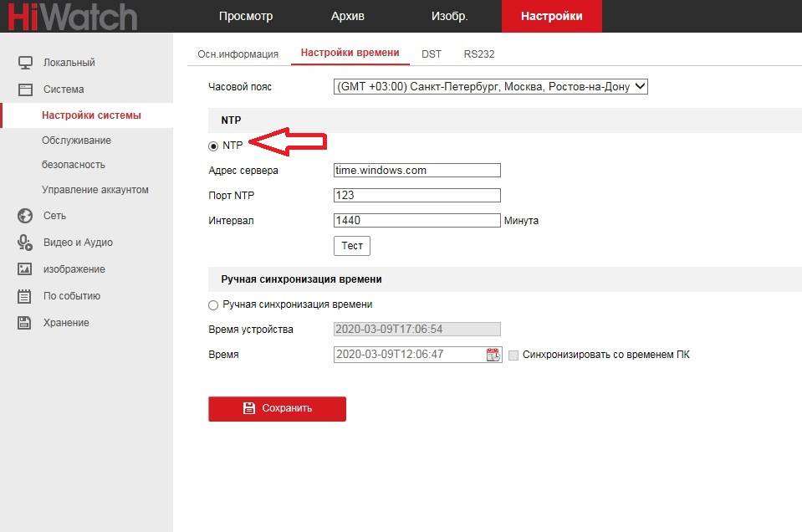Click the Local monitor icon in sidebar
Screen dimensions: 802x532
(x=25, y=63)
